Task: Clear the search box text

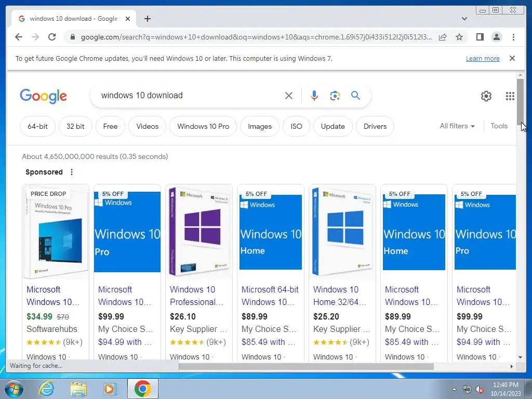Action: [x=289, y=96]
